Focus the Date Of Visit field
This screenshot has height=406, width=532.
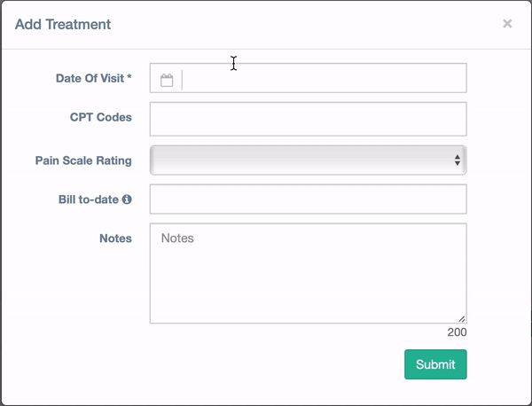(x=325, y=78)
